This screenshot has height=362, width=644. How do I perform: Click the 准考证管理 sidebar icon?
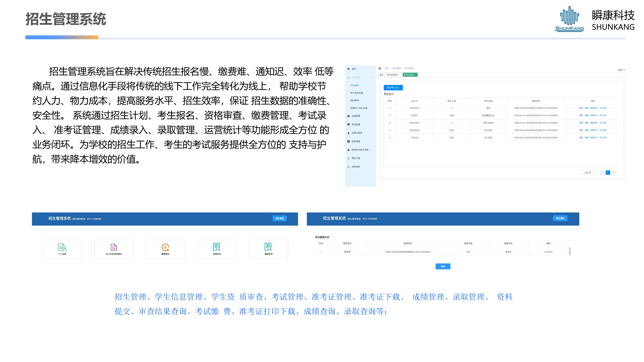pos(349,133)
